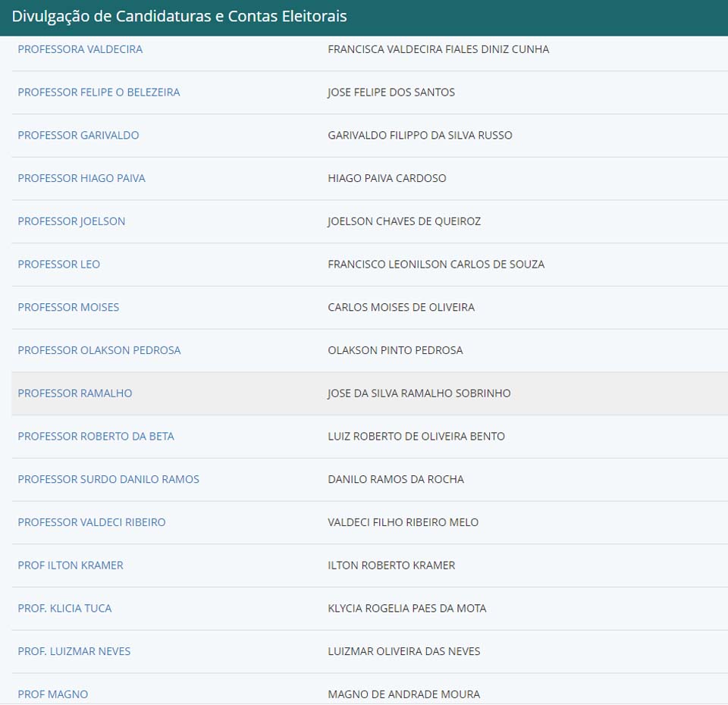Click full name KLYCIA ROGELIA PAES DA MOTA
The height and width of the screenshot is (705, 728).
[x=406, y=608]
